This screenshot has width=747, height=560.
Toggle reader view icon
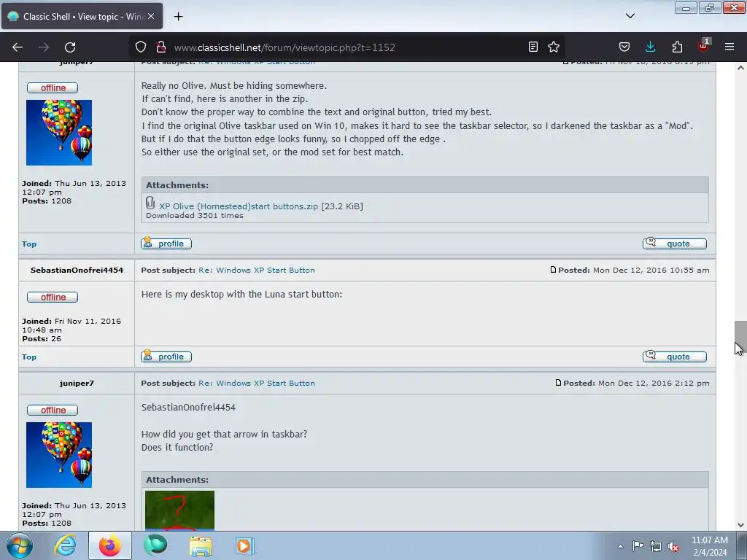pyautogui.click(x=533, y=47)
